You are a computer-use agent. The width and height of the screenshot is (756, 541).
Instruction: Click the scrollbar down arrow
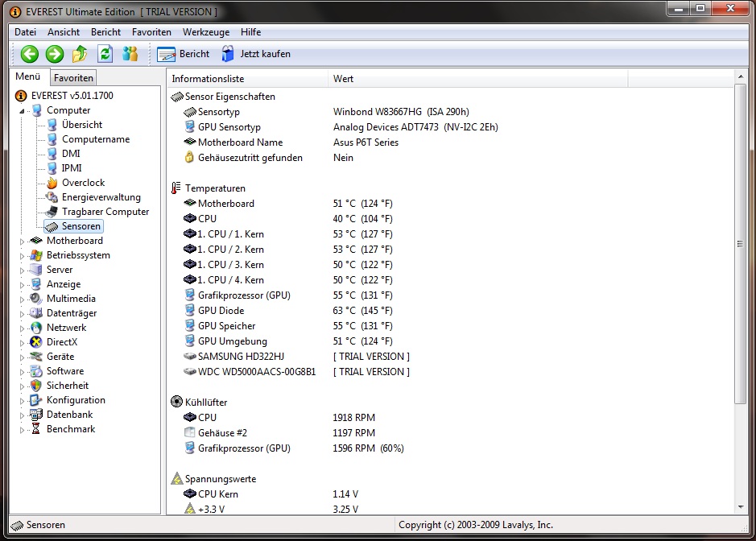[741, 507]
